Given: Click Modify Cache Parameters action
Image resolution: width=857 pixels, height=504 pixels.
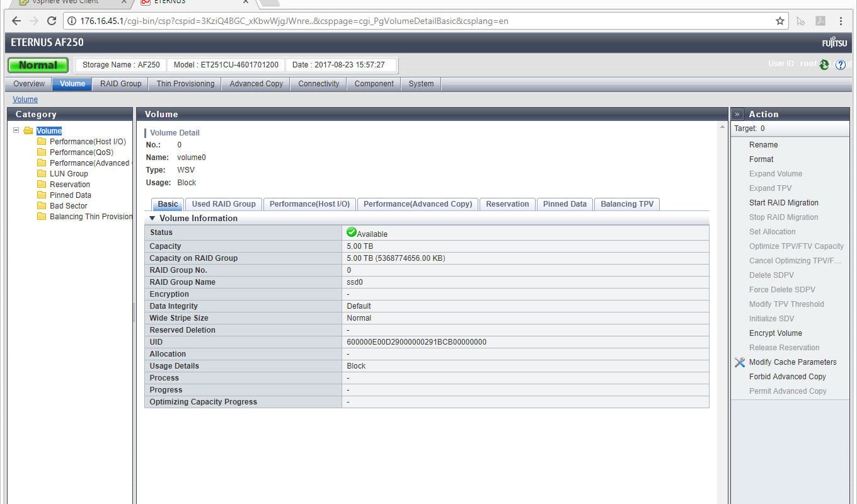Looking at the screenshot, I should point(793,362).
